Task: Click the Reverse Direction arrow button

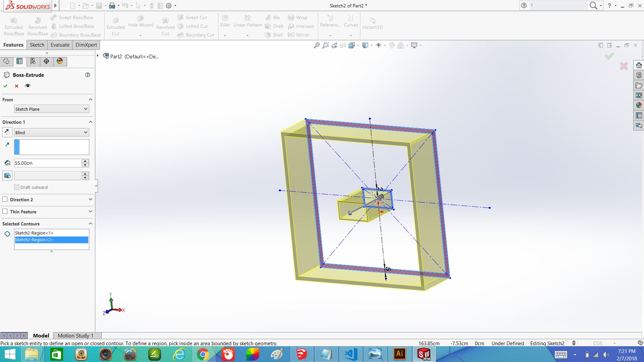Action: [7, 132]
